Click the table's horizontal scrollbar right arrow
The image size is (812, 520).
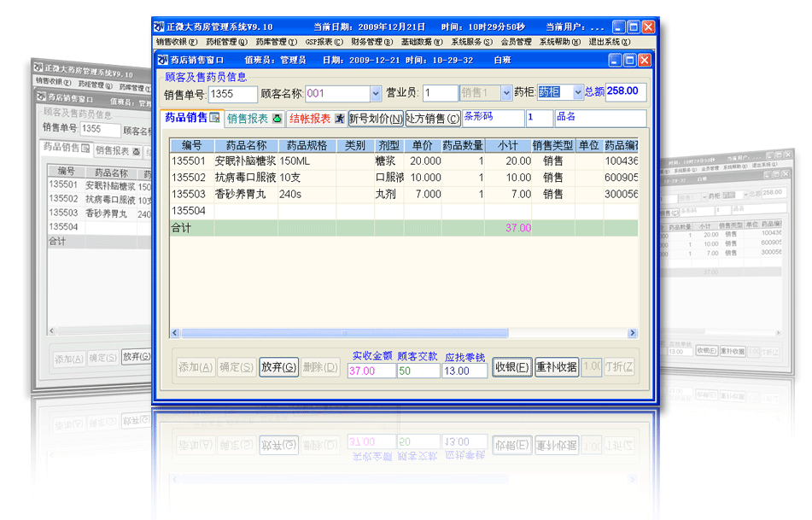pos(633,333)
